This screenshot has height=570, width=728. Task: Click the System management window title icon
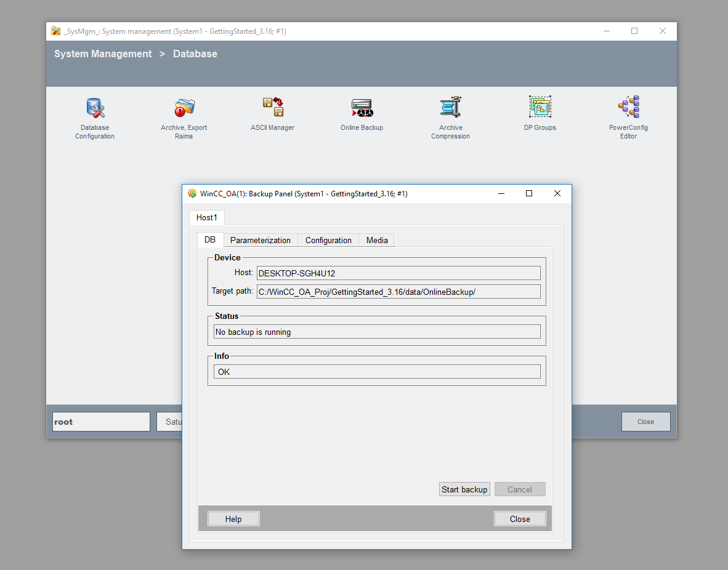click(x=55, y=31)
